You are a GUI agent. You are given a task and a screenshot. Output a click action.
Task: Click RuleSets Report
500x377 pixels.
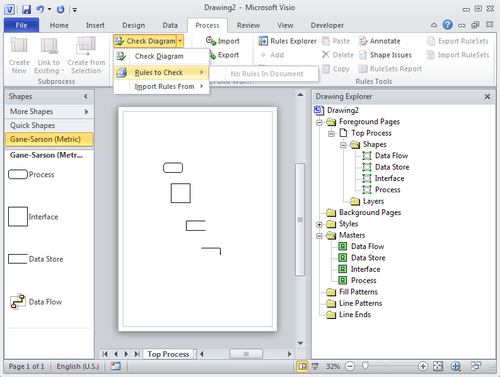390,69
